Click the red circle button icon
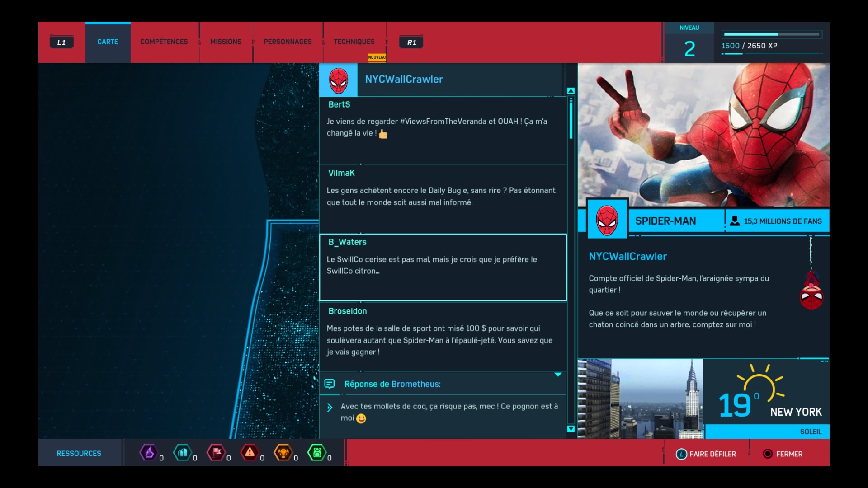 coord(768,454)
